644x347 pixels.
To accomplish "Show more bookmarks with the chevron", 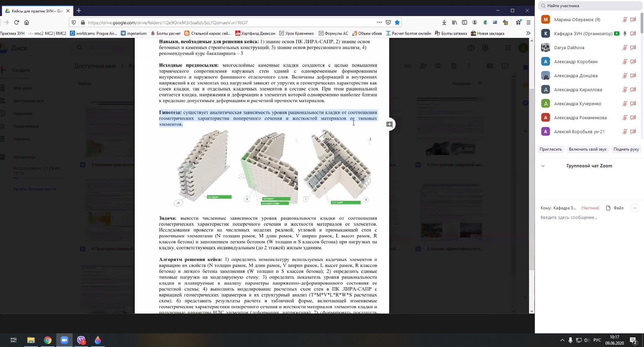I will pyautogui.click(x=528, y=33).
